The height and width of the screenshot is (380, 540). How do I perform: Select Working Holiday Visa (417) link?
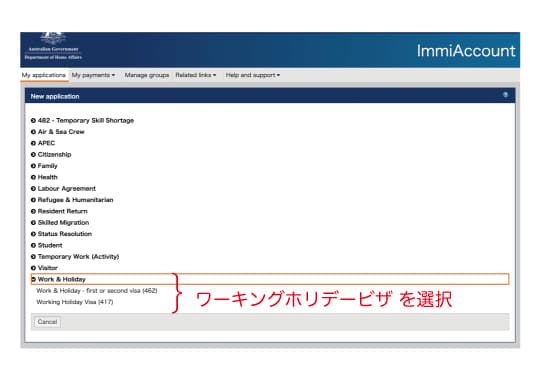[x=75, y=302]
